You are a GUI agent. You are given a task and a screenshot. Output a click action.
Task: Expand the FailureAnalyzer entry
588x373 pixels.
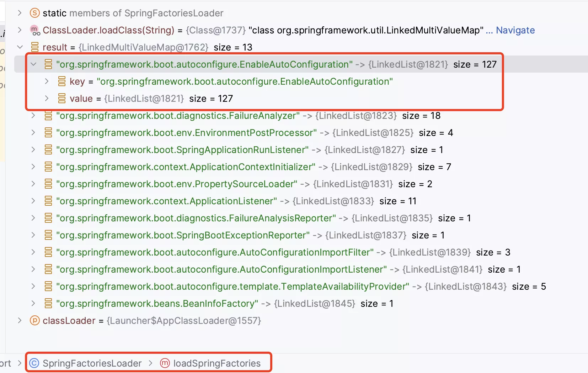point(33,116)
